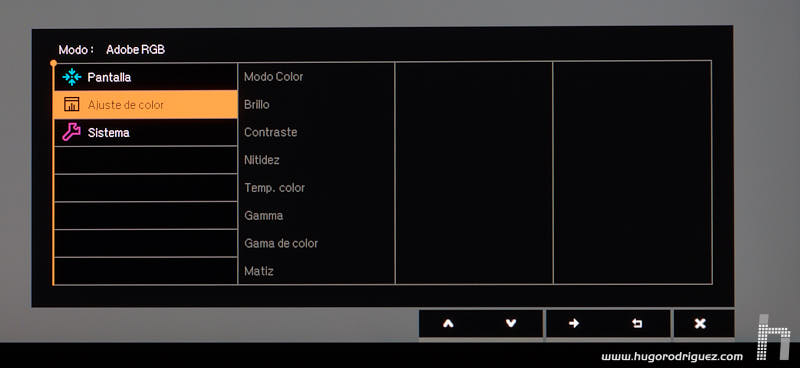Open the Pantalla menu

click(145, 77)
